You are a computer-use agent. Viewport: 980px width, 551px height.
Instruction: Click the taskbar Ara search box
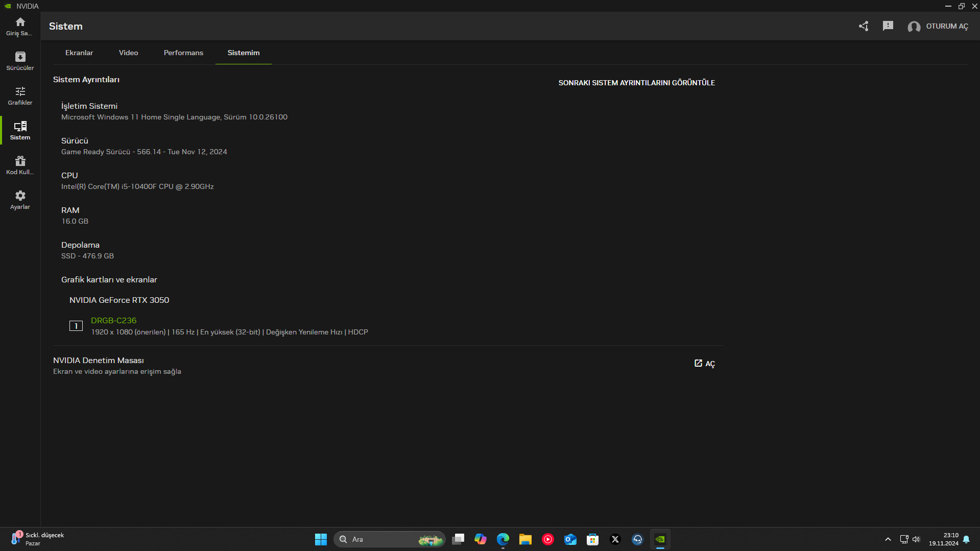coord(389,539)
